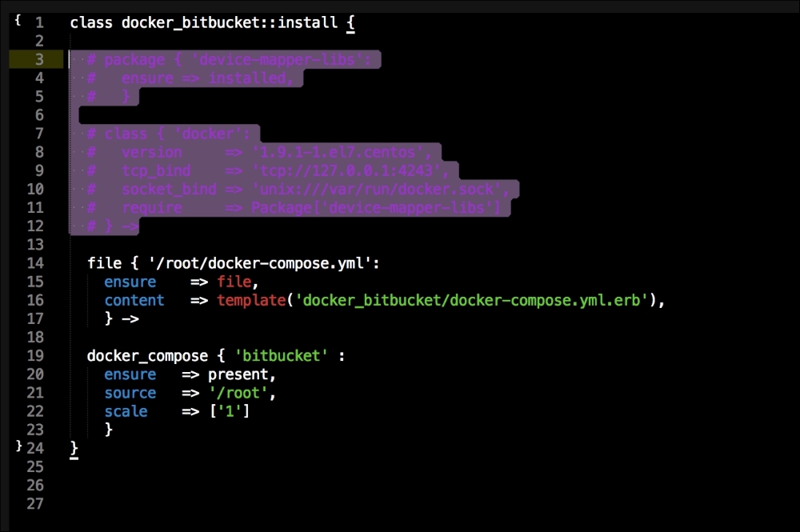Click the closing fold marker beside line 24
800x532 pixels.
(18, 446)
